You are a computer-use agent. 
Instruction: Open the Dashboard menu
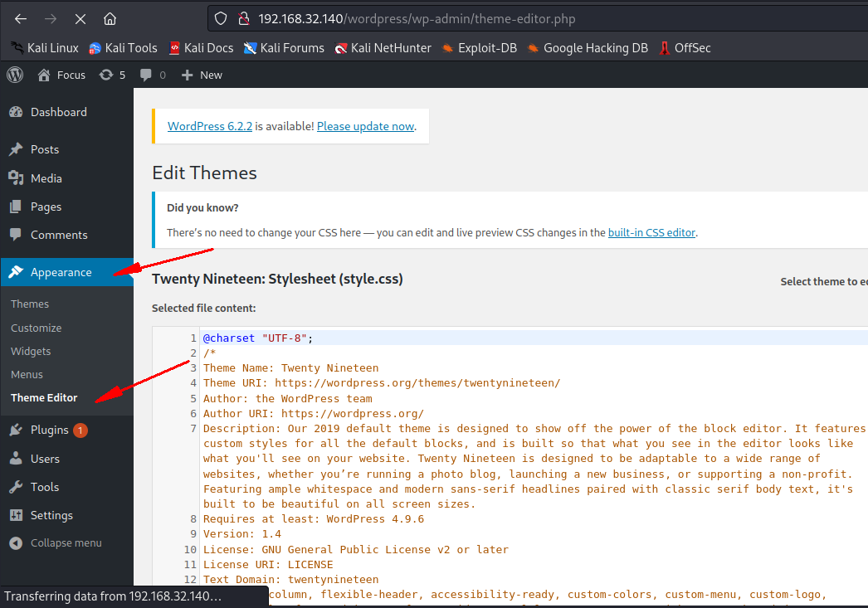(x=66, y=112)
